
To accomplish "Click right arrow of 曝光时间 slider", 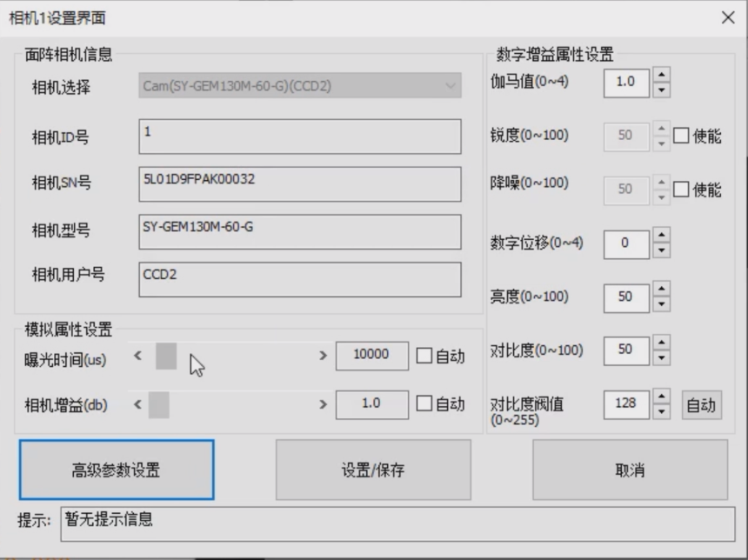I will click(323, 356).
